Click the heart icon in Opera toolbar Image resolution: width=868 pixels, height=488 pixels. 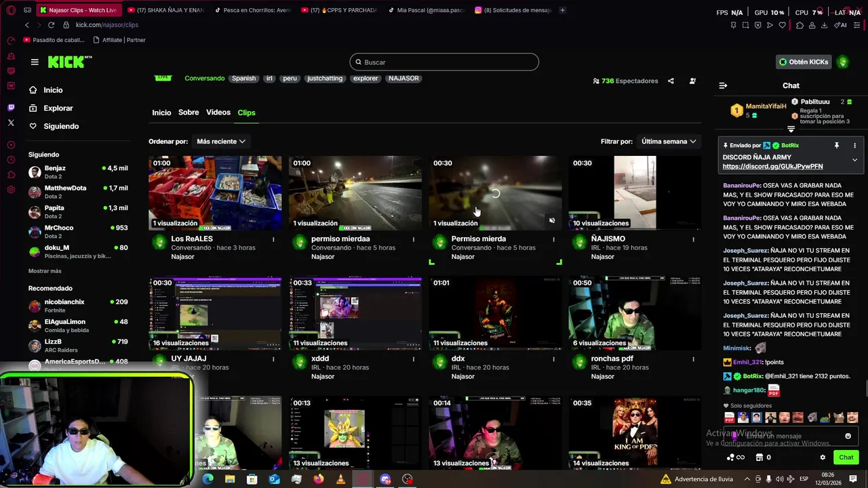782,25
